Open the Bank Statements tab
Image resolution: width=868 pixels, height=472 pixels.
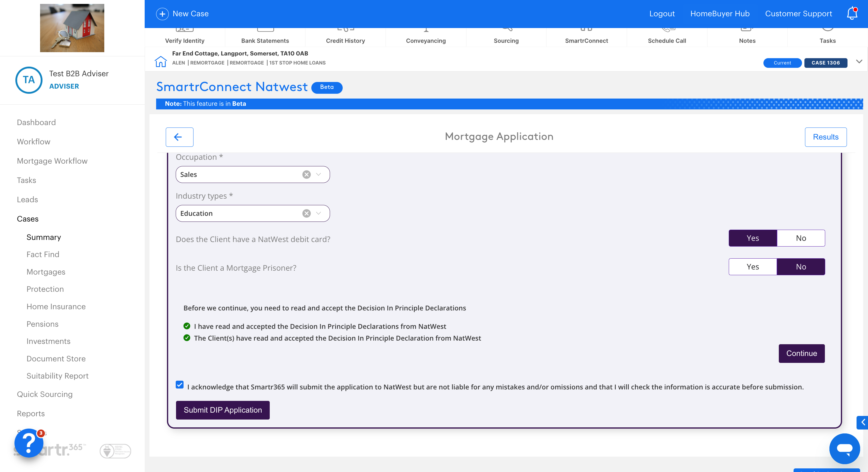click(x=265, y=37)
